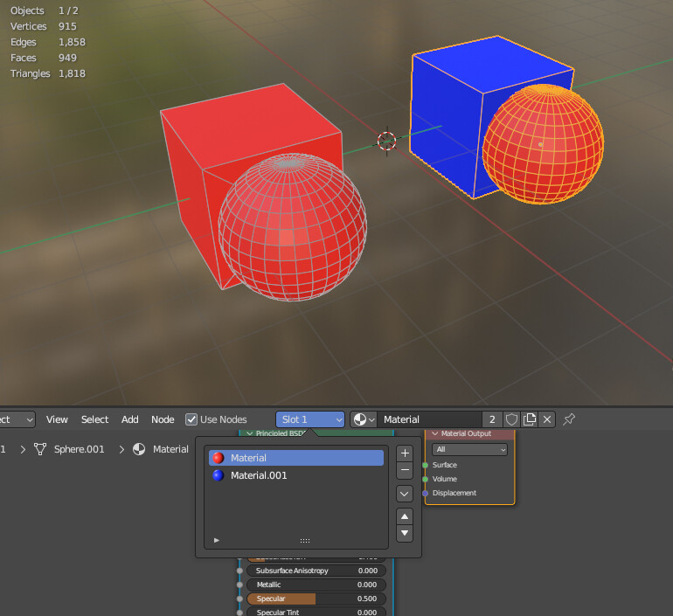673x616 pixels.
Task: Toggle the Use Nodes checkbox
Action: coord(191,419)
